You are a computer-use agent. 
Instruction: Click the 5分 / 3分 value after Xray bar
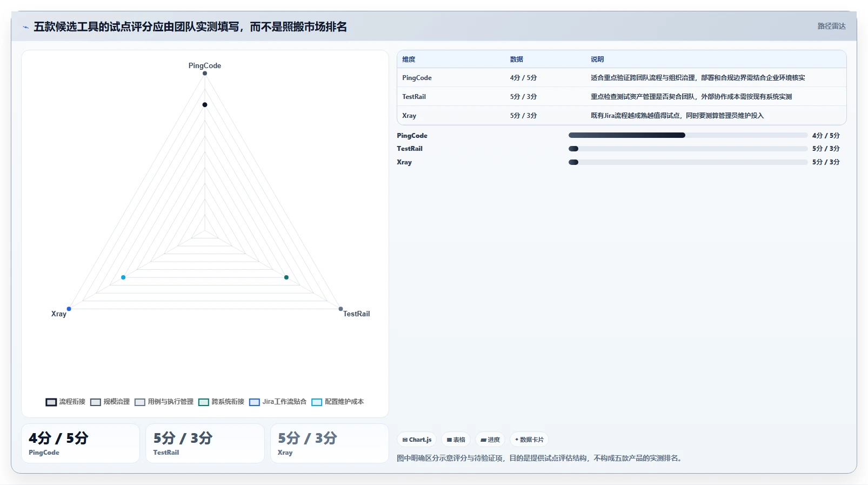click(x=826, y=162)
